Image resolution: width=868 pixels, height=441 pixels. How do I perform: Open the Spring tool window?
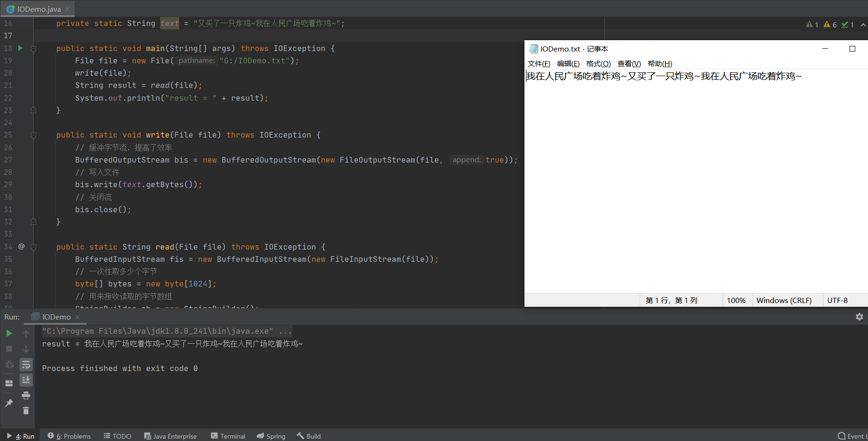271,436
